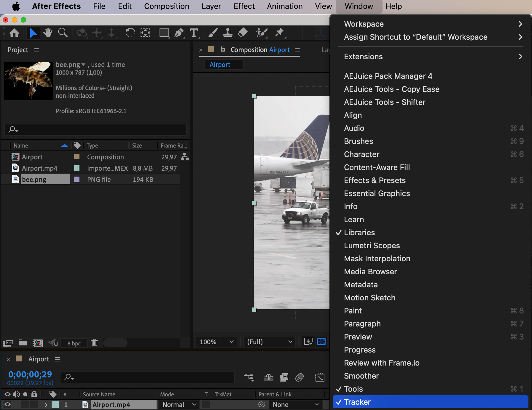This screenshot has width=532, height=410.
Task: Click the label color swatch for bee.png
Action: [77, 180]
